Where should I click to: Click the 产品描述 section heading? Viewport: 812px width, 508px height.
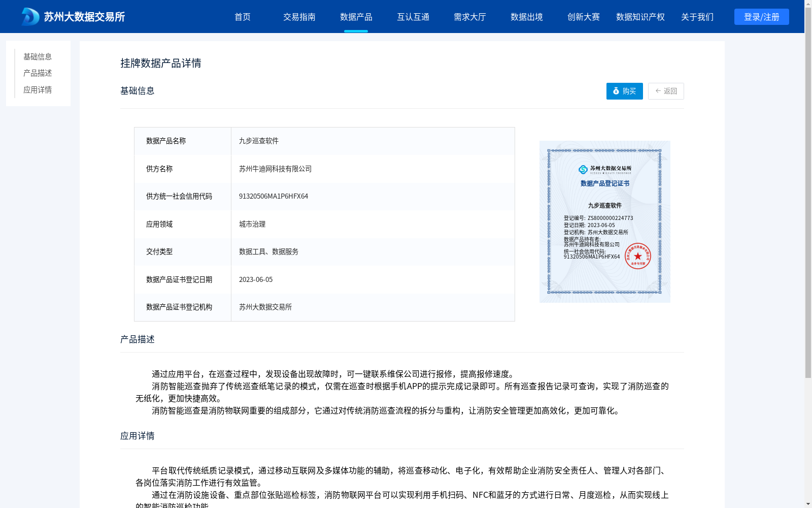click(138, 339)
